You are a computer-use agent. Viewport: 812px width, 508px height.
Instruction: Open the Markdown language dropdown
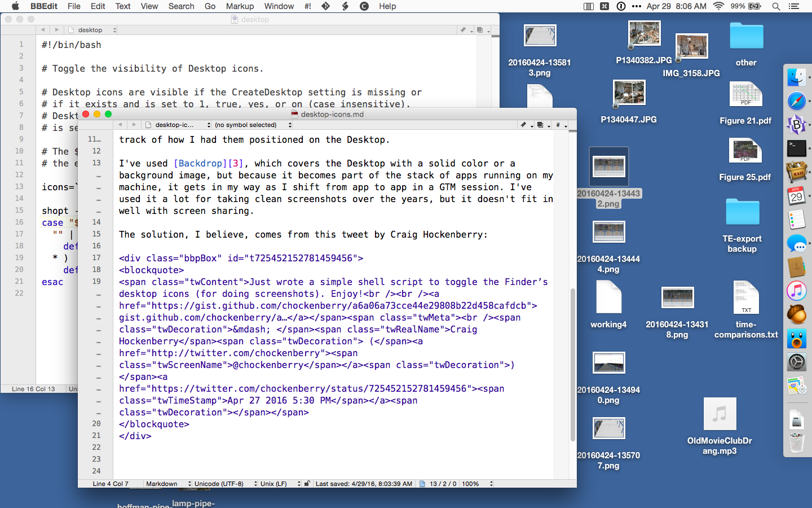point(164,484)
